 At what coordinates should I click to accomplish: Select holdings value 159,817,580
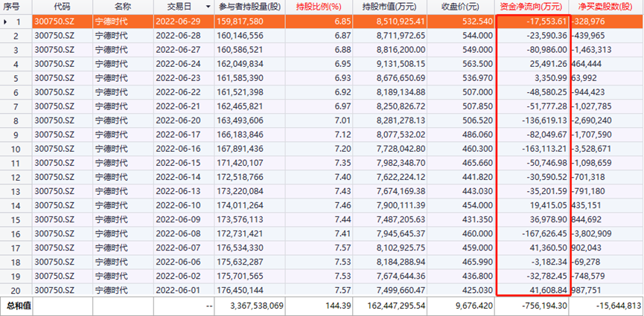pyautogui.click(x=240, y=22)
